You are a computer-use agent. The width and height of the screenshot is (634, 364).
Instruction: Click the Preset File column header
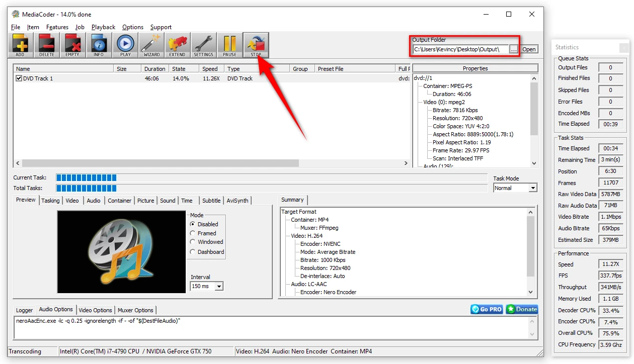(355, 69)
